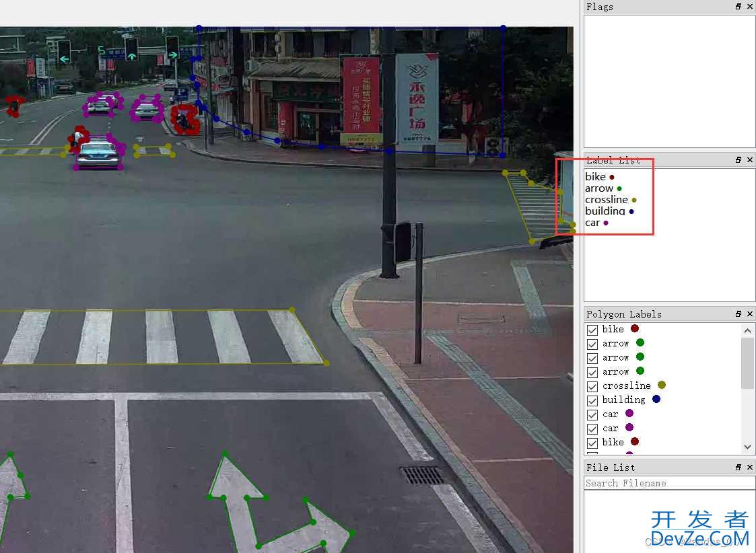Undock the Polygon Labels panel
This screenshot has height=553, width=756.
coord(738,314)
